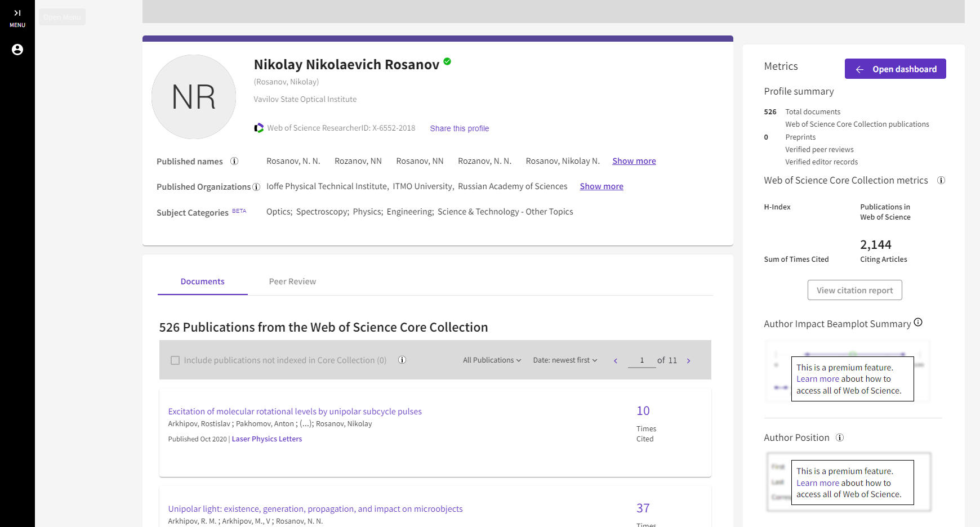Click the Web of Science ResearcherID logo icon
Screen dimensions: 980x527
click(259, 128)
